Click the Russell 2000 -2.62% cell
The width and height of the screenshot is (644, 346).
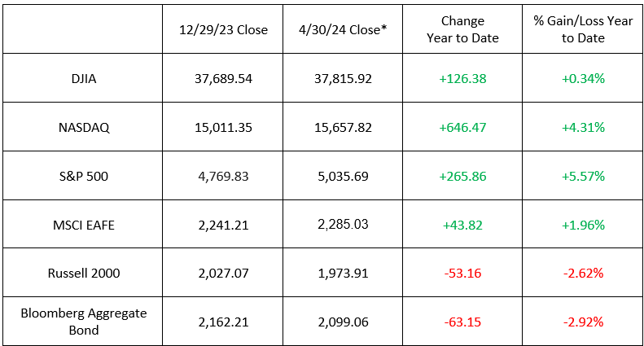581,273
